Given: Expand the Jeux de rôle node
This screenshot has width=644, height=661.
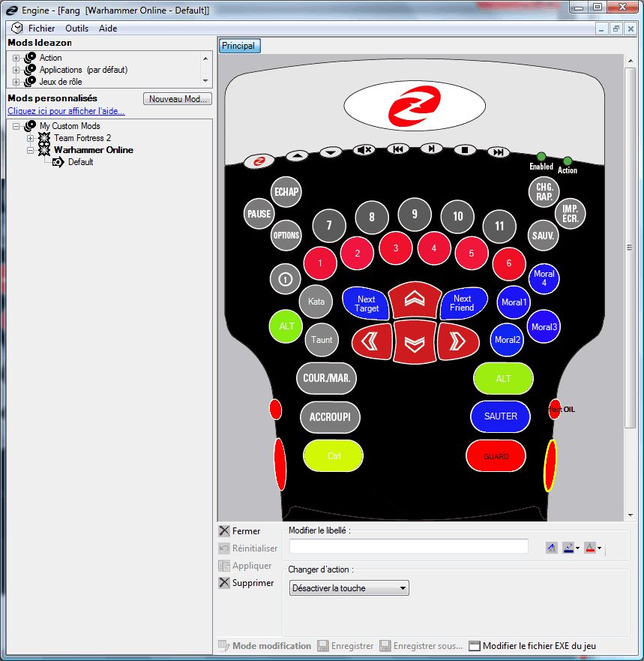Looking at the screenshot, I should pos(16,82).
